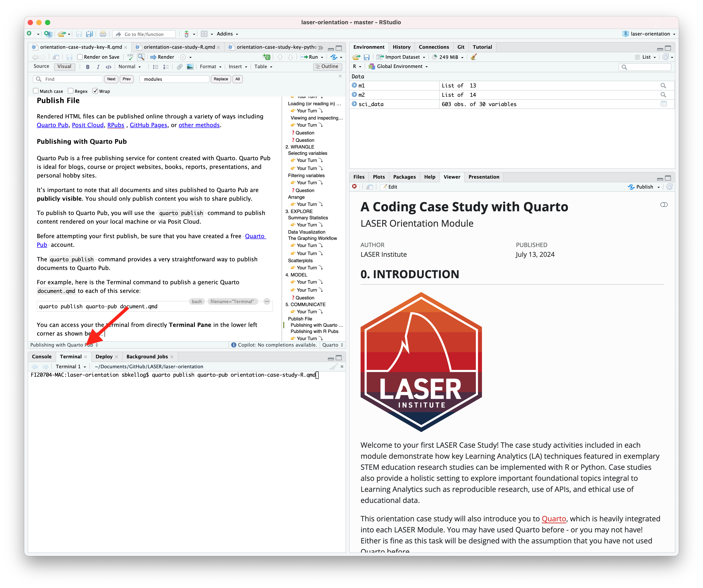This screenshot has height=588, width=703.
Task: Switch to the Git tab
Action: 461,47
